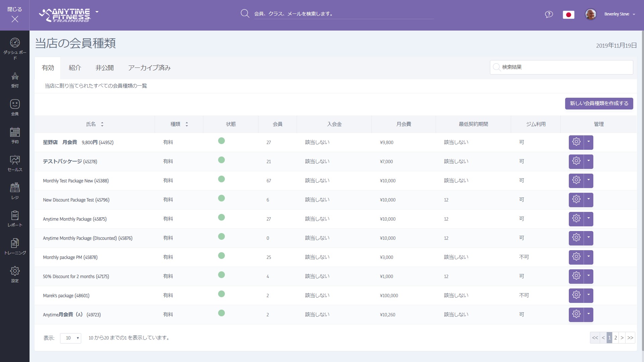The height and width of the screenshot is (362, 644).
Task: Click the ¥10,260 monthly fee cell
Action: click(388, 315)
